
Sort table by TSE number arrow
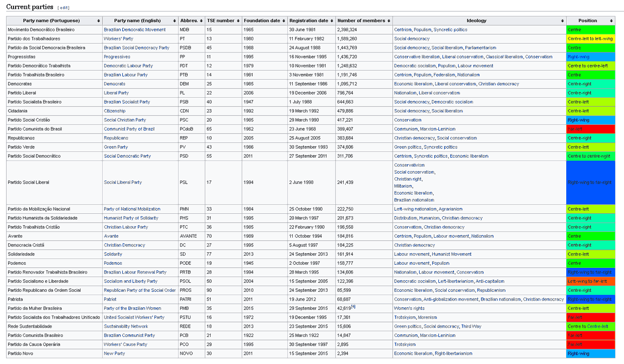(x=238, y=21)
